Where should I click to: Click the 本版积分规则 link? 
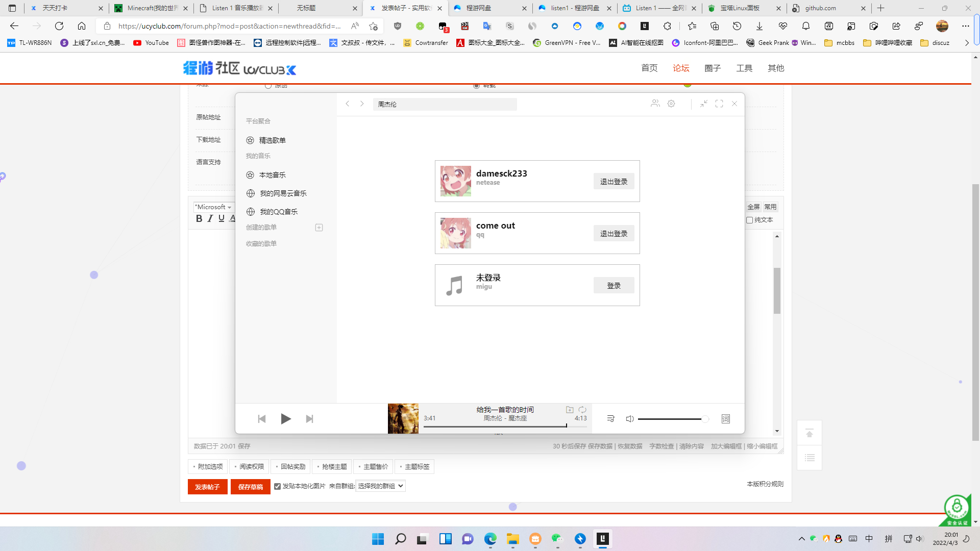click(x=765, y=484)
